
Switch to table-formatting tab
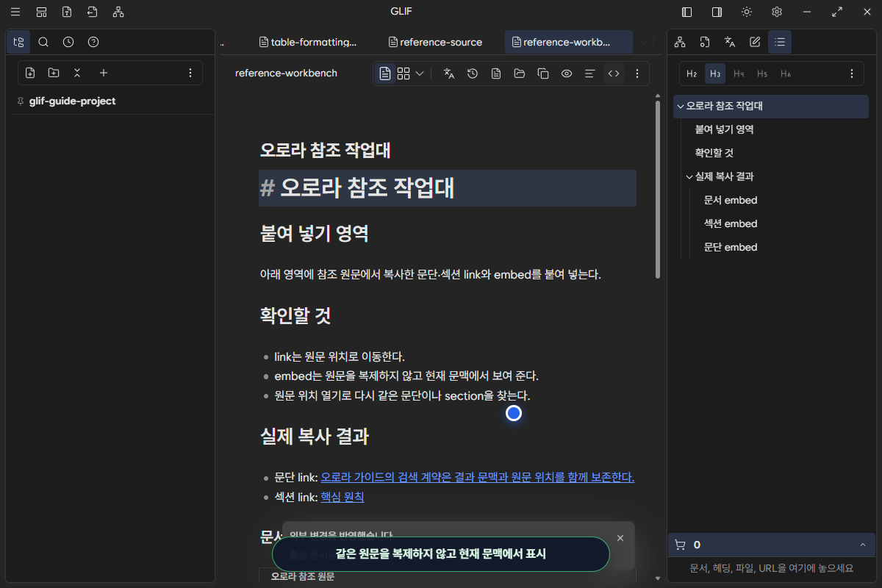[308, 42]
